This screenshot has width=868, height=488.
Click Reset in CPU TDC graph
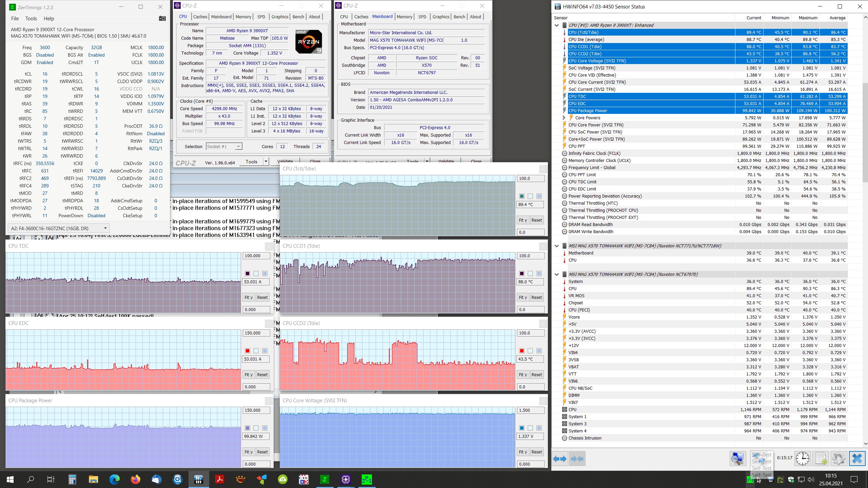pyautogui.click(x=262, y=297)
